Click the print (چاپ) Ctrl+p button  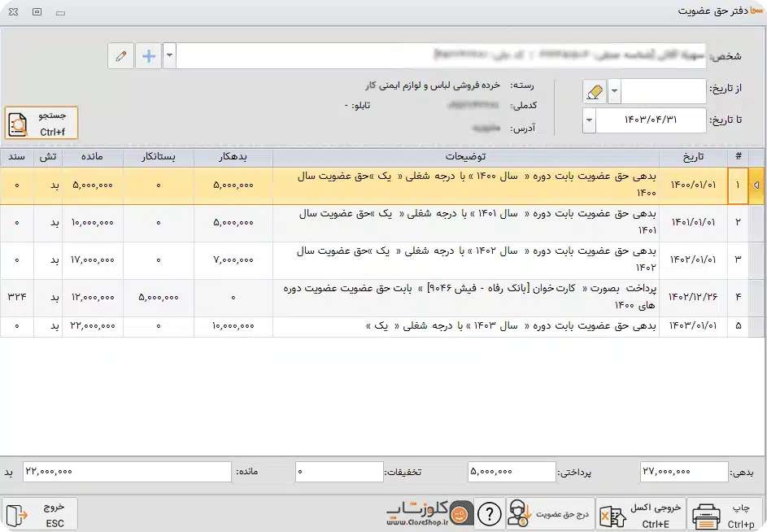point(726,514)
